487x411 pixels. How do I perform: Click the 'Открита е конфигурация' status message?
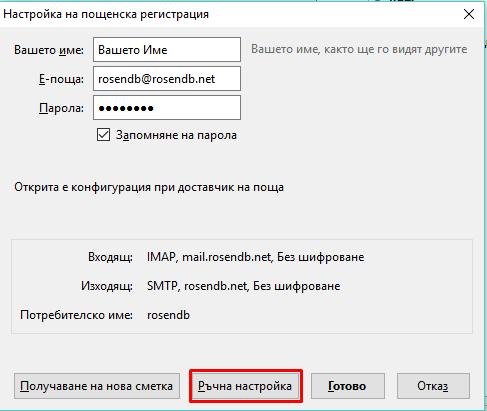(x=149, y=187)
